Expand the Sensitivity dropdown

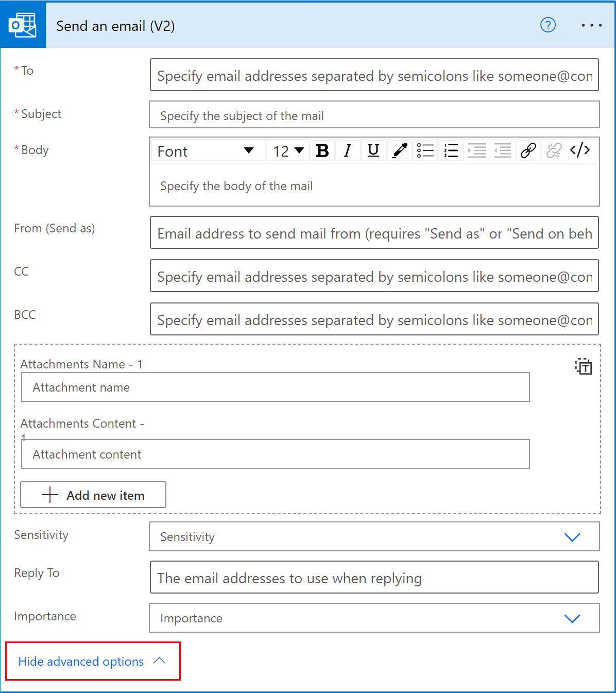click(x=572, y=537)
